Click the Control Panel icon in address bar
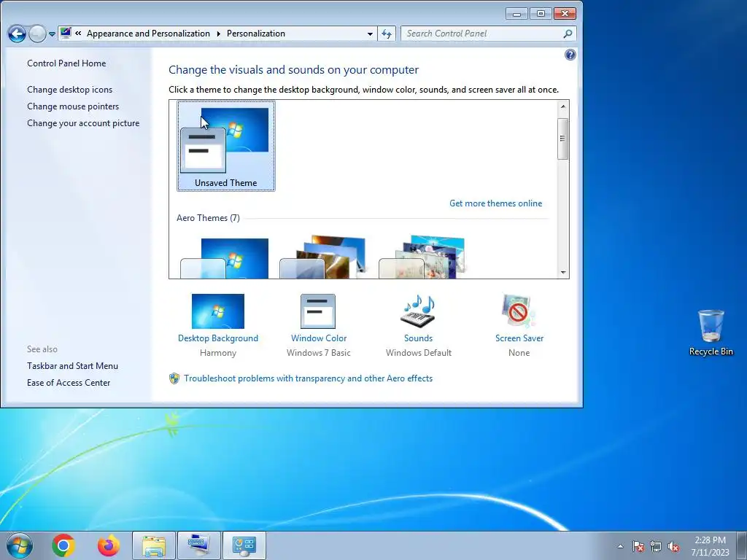Screen dimensions: 747x560 coord(66,33)
